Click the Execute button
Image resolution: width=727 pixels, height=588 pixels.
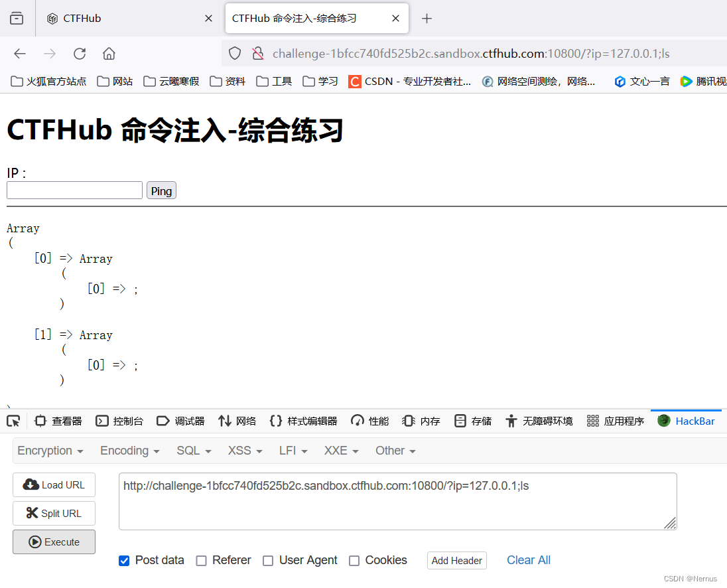click(54, 542)
